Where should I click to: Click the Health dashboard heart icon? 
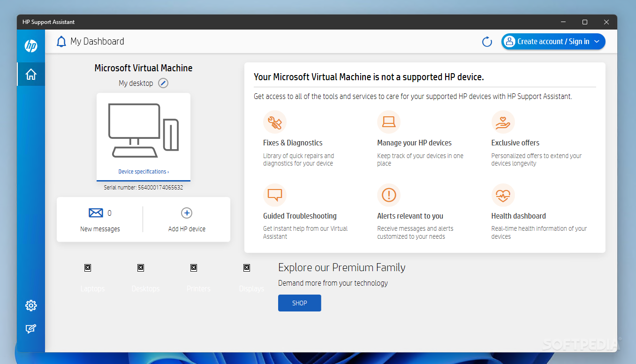(x=503, y=195)
